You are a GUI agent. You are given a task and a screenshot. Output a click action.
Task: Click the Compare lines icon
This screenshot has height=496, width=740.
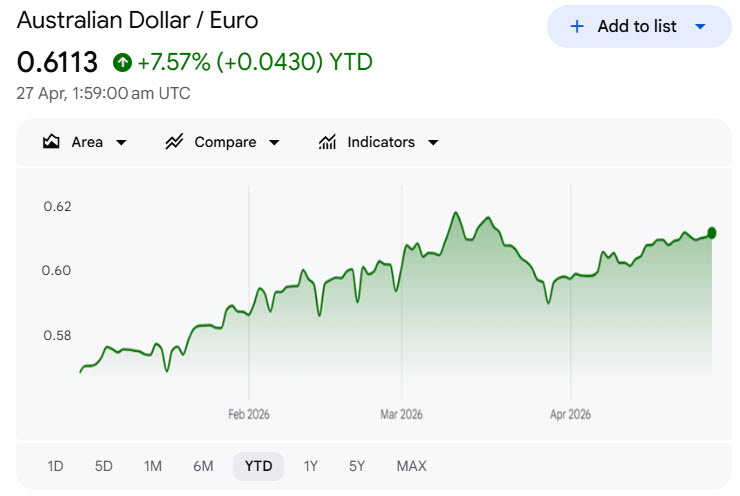click(x=174, y=142)
